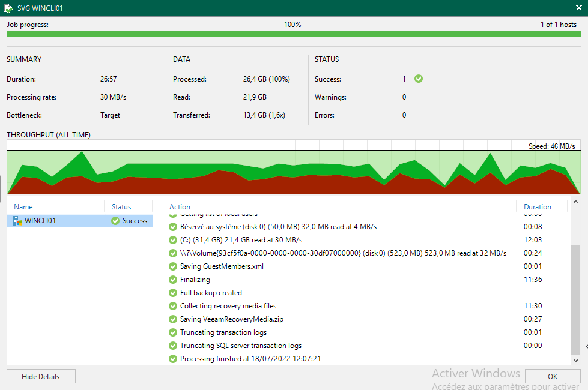Click check icon for Saving GuestMembers.xml
This screenshot has width=588, height=390.
pos(173,266)
